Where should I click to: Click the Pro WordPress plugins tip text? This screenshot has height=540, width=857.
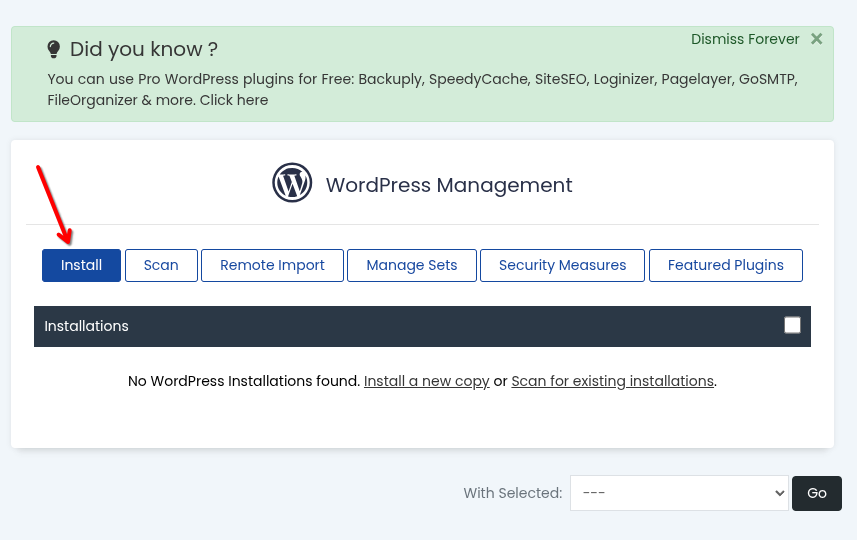click(x=422, y=90)
